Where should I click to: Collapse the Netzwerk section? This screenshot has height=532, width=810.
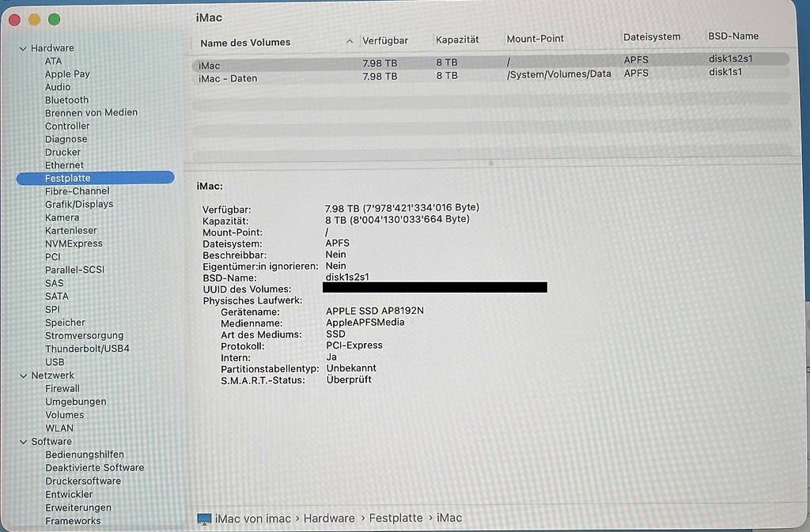(23, 375)
